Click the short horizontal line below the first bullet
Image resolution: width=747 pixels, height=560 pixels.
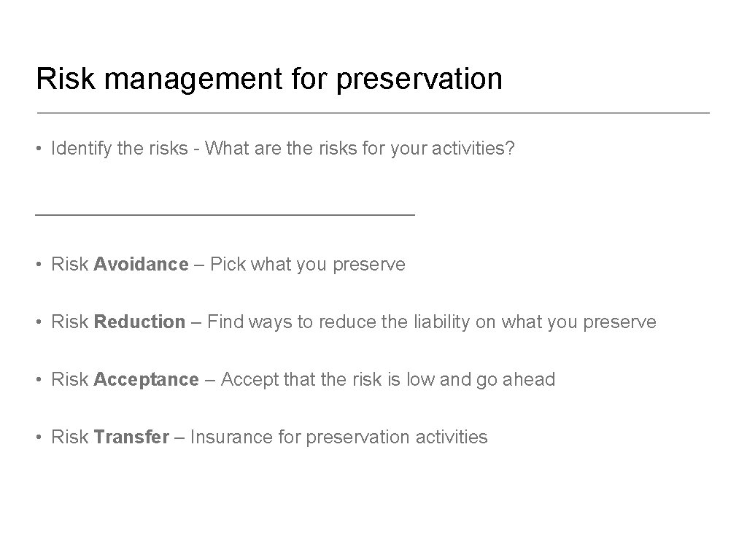pyautogui.click(x=225, y=214)
